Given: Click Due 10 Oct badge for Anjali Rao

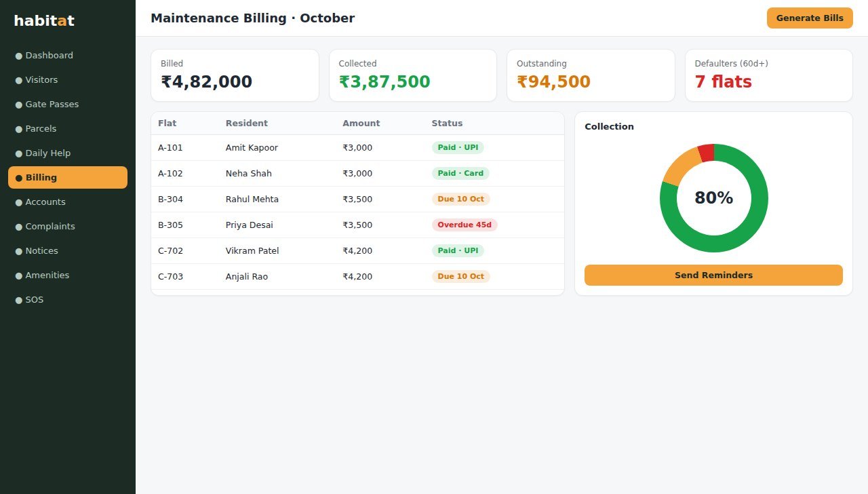Looking at the screenshot, I should tap(461, 277).
